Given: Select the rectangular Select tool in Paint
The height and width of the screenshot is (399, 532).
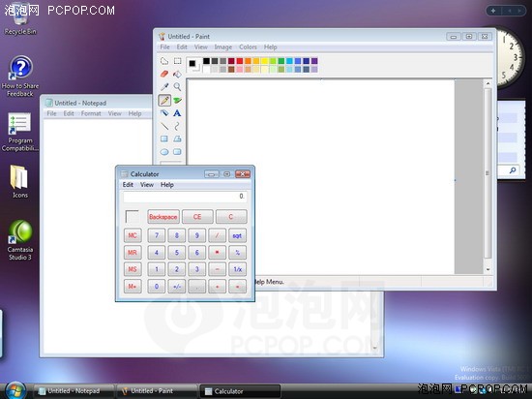Looking at the screenshot, I should tap(177, 61).
